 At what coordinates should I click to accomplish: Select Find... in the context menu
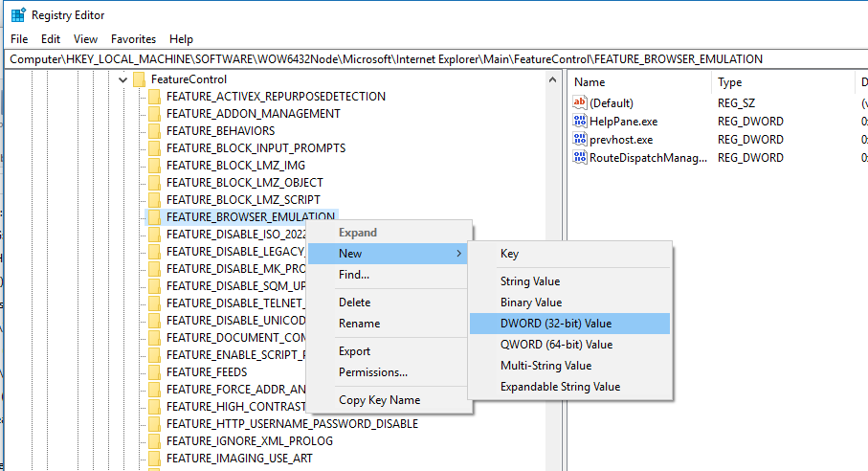point(389,275)
